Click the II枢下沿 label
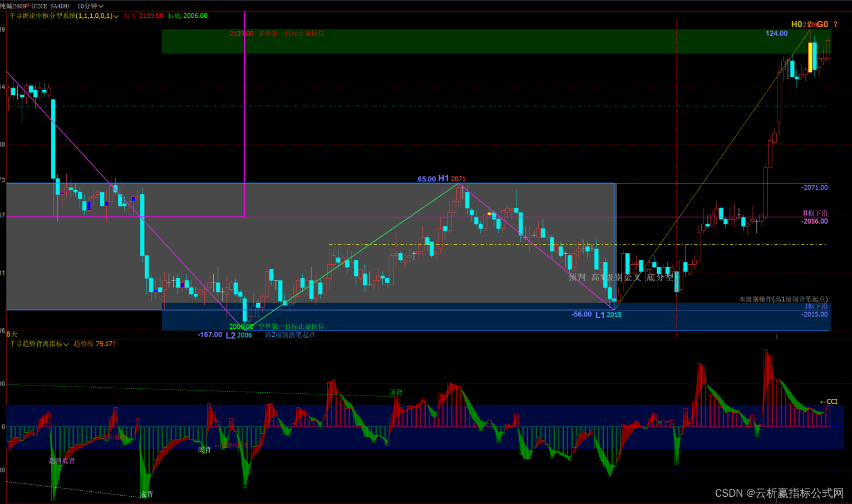The width and height of the screenshot is (852, 504). 815,214
